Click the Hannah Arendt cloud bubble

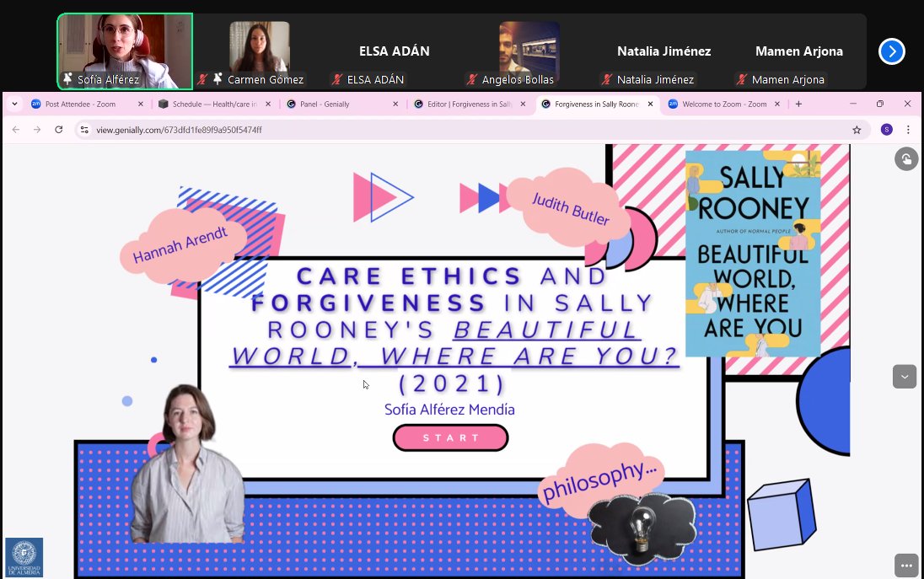tap(181, 244)
